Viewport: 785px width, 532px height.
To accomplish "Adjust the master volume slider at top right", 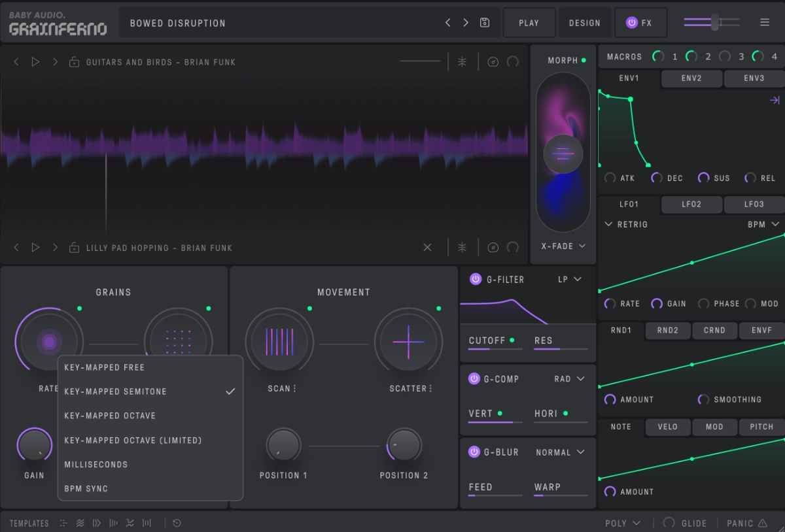I will (x=712, y=22).
